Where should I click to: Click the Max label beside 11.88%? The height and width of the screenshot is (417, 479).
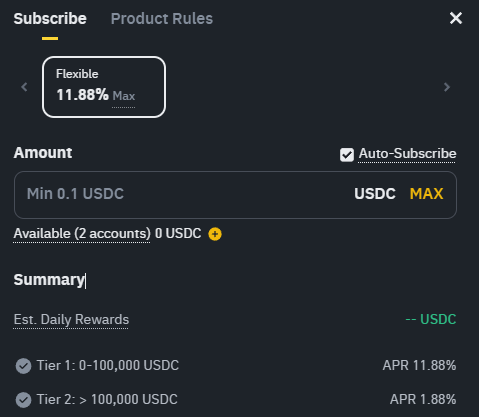124,96
